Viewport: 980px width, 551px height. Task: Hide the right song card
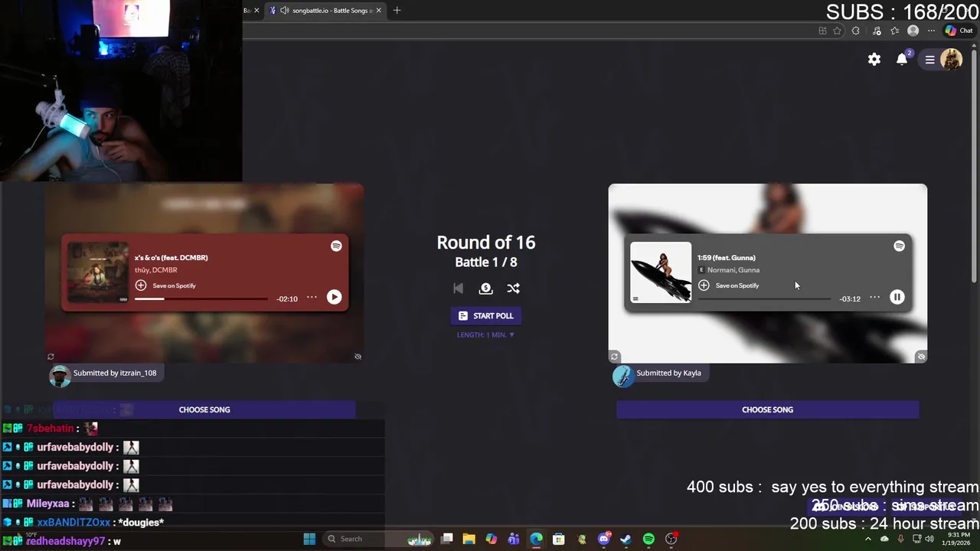921,357
